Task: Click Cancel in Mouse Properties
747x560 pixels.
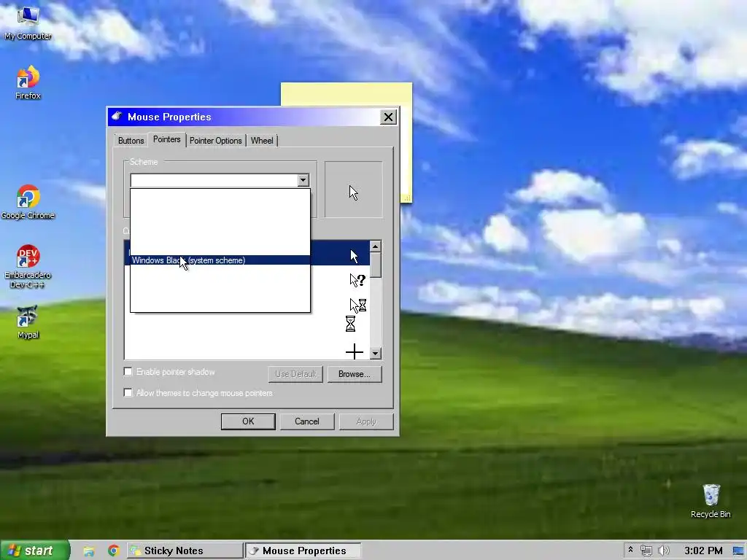Action: [x=307, y=421]
